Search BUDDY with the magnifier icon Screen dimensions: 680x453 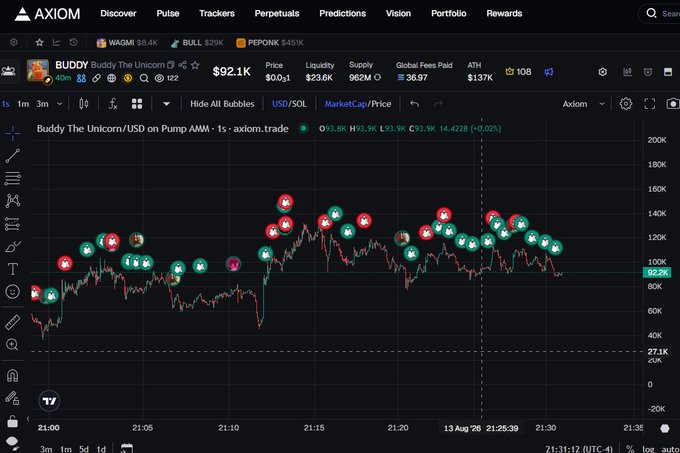(x=144, y=78)
